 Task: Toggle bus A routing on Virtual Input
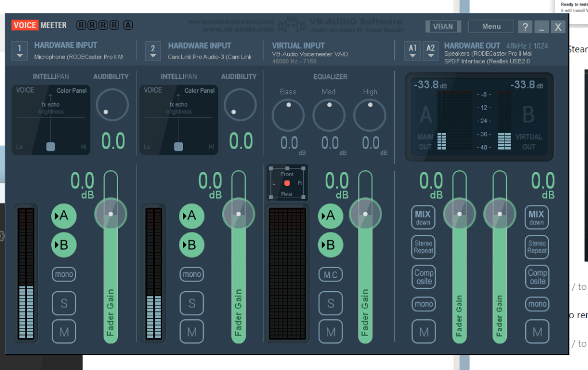click(x=330, y=216)
